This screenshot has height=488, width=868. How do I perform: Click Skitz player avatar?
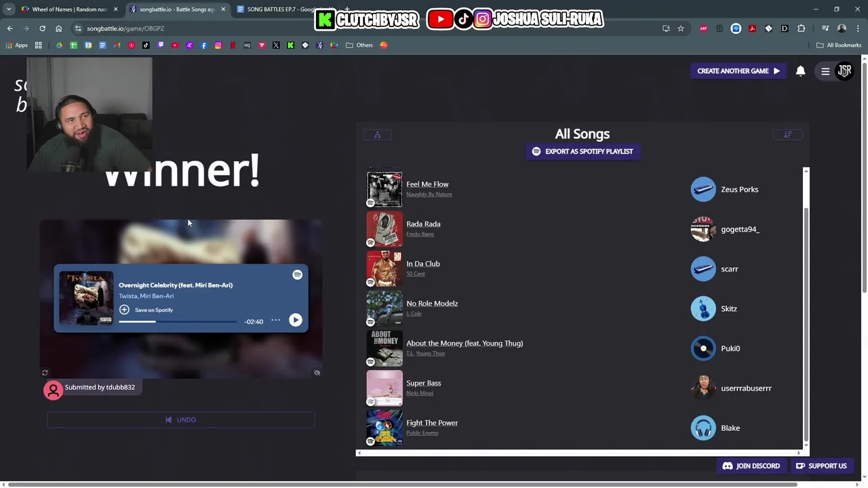[x=703, y=308]
